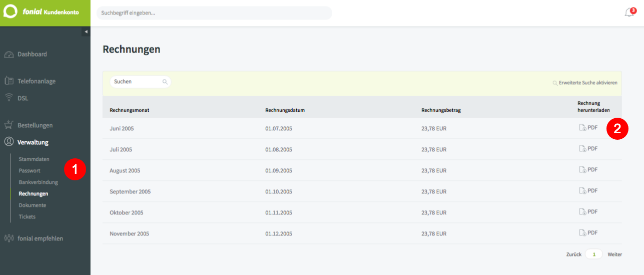The image size is (644, 275).
Task: Open the Tickets submenu item
Action: point(27,217)
